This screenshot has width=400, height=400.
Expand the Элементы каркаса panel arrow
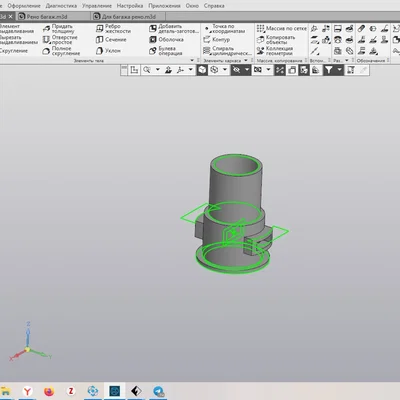246,60
